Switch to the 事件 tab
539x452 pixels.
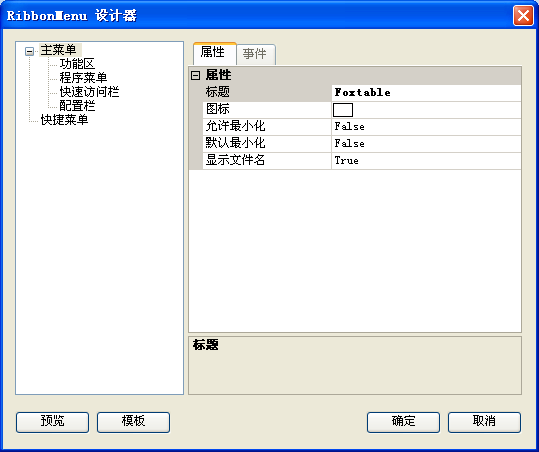[255, 54]
